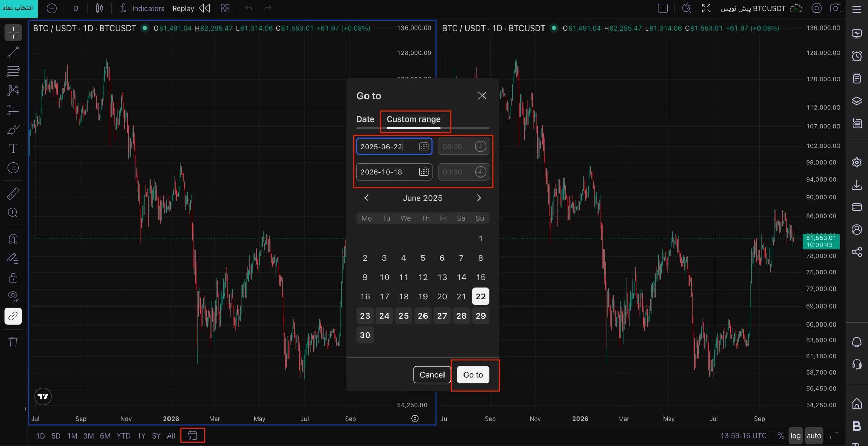Open the chart layout grid selector
The image size is (868, 446).
(x=225, y=8)
